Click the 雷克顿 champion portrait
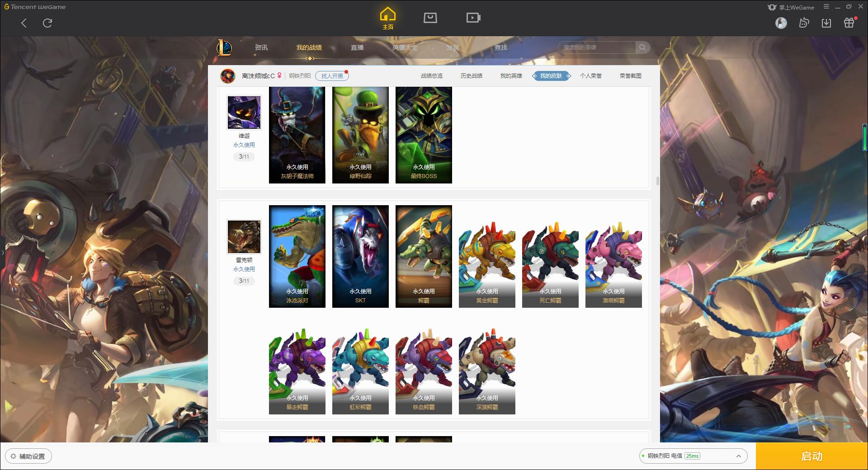Viewport: 868px width, 470px height. tap(244, 237)
